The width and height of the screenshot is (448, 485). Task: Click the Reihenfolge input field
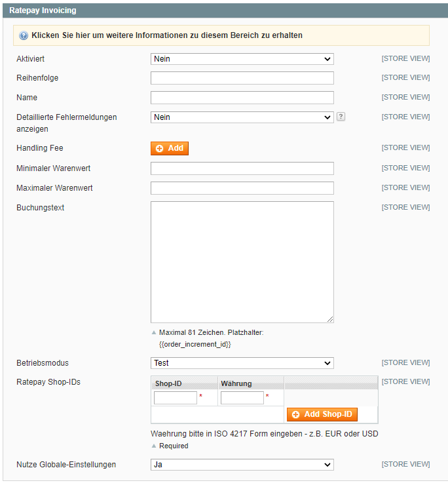(x=242, y=78)
